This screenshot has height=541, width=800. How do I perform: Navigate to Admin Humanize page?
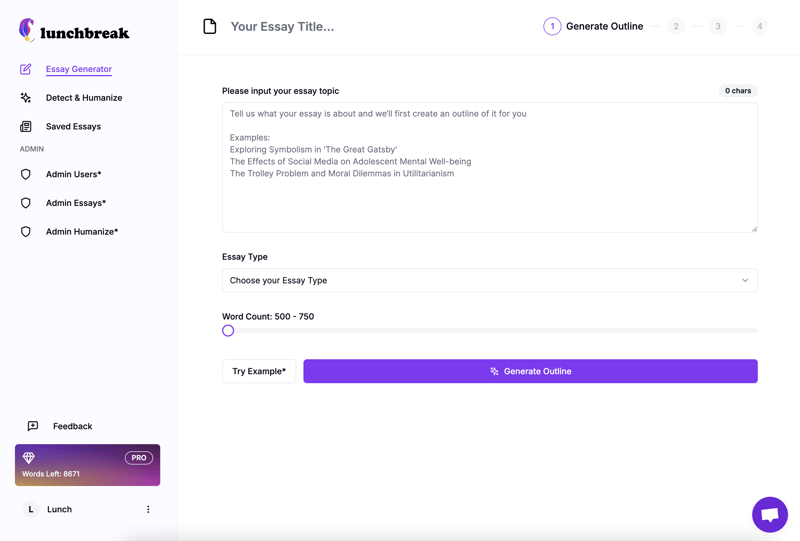81,232
